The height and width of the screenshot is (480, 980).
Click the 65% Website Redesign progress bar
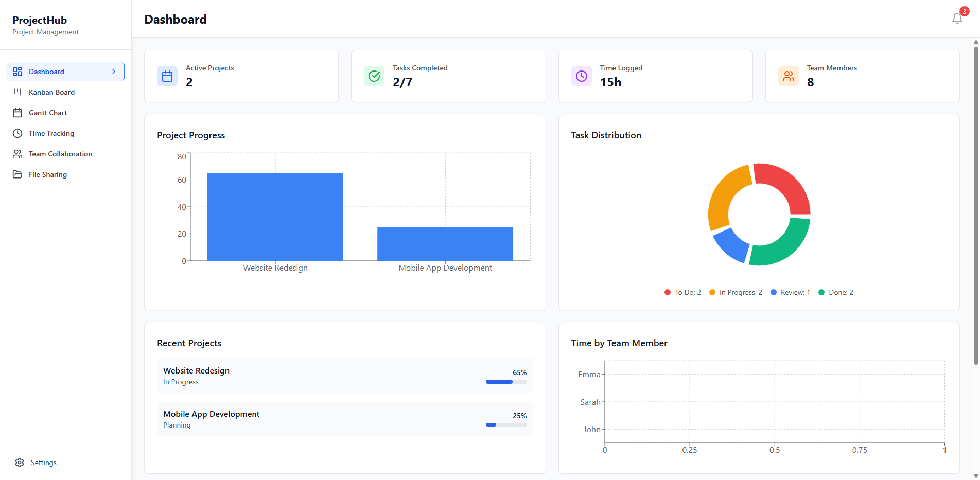tap(506, 382)
